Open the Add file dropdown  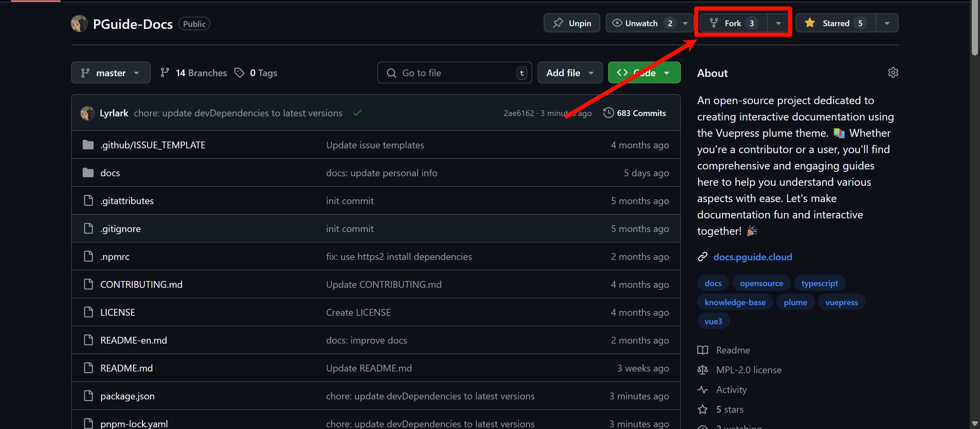click(570, 73)
